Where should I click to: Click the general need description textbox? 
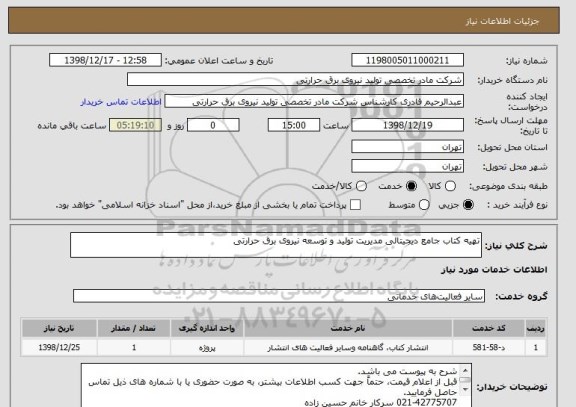coord(276,245)
